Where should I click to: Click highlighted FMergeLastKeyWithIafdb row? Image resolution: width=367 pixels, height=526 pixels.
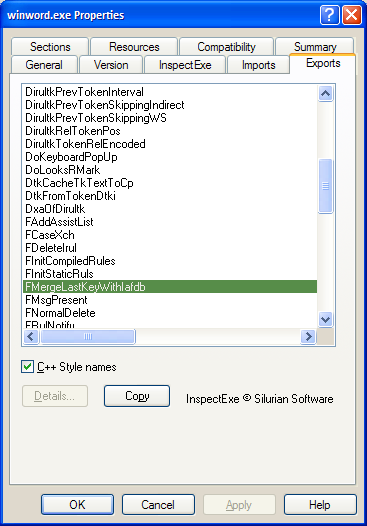(170, 287)
